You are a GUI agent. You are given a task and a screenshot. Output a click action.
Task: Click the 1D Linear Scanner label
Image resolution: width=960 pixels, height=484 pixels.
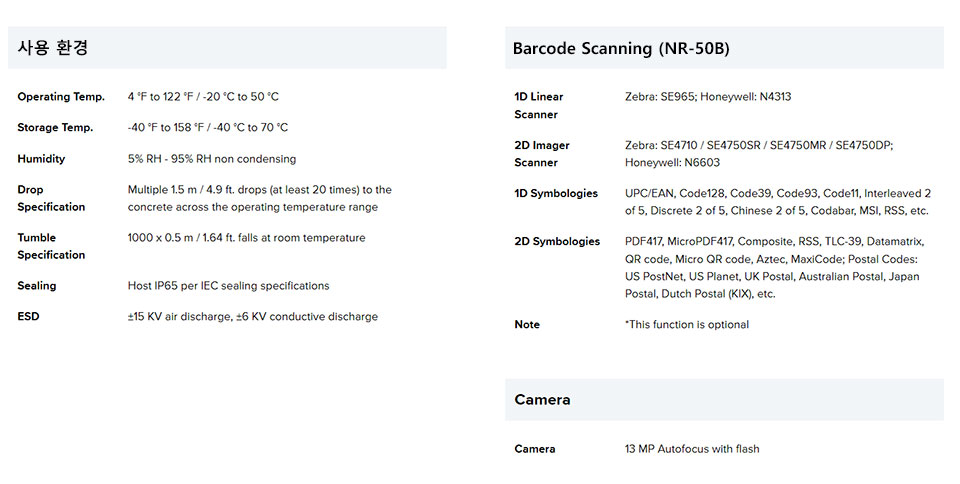539,105
